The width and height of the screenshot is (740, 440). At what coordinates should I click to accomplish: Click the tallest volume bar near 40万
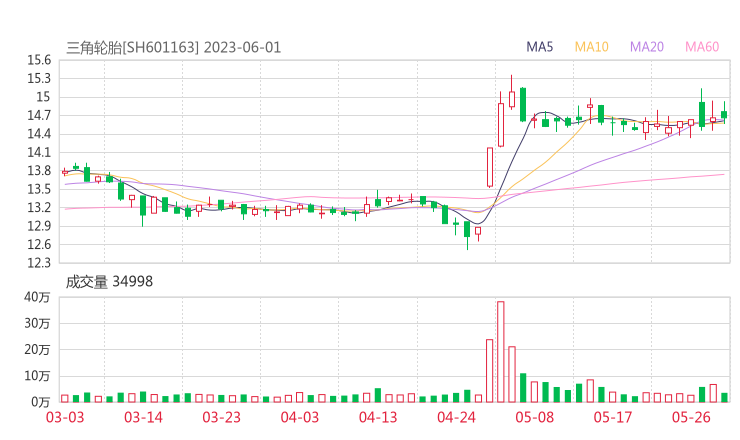[501, 352]
